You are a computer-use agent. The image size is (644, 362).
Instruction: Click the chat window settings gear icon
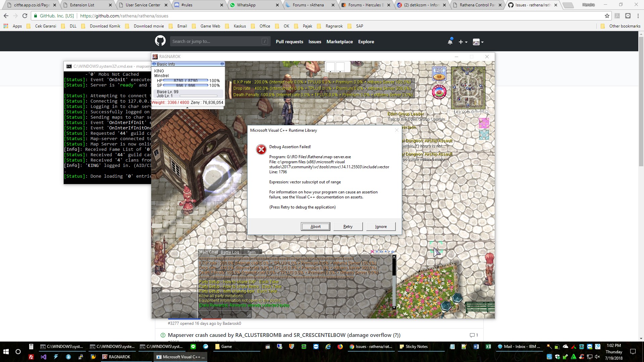coord(377,252)
